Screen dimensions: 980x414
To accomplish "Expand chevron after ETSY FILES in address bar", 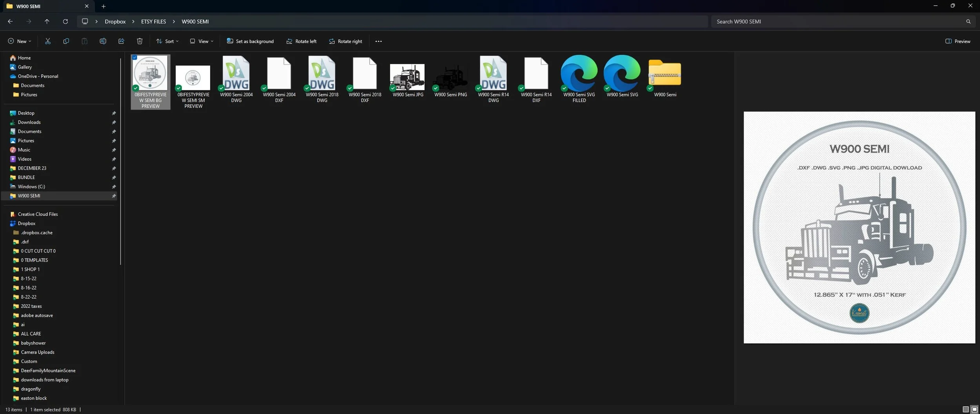I will click(174, 22).
